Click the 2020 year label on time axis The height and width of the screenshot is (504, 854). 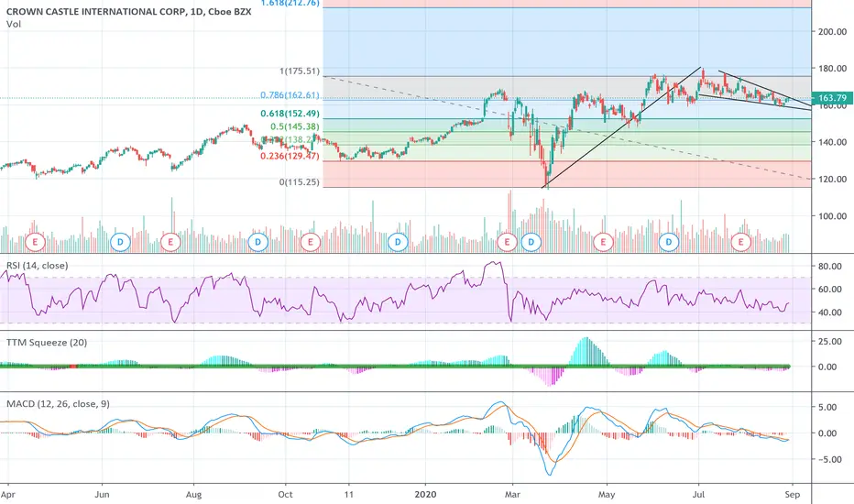pyautogui.click(x=425, y=495)
